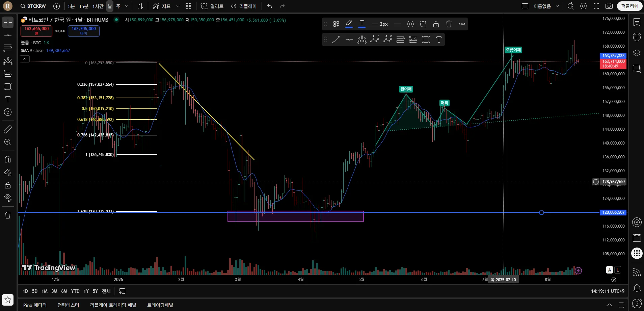Open the economic calendar in right sidebar
The image size is (644, 311).
[637, 238]
